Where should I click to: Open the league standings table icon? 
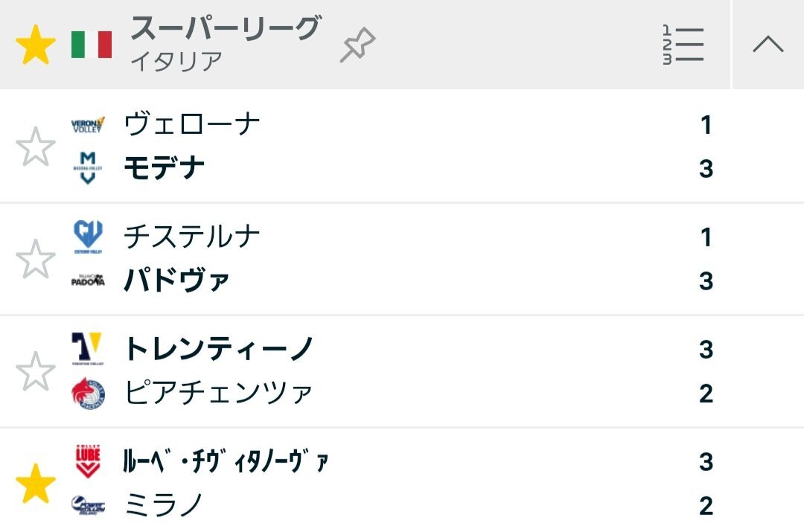tap(683, 45)
